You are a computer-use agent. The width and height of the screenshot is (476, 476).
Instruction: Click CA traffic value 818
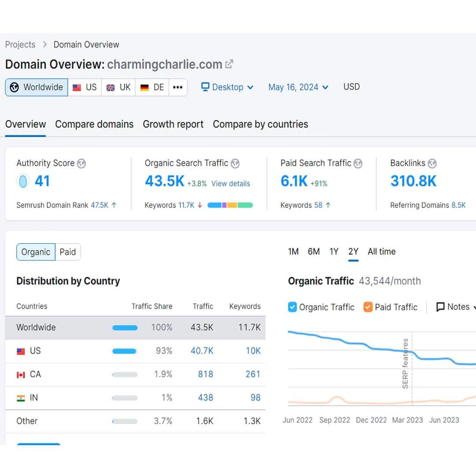coord(205,374)
